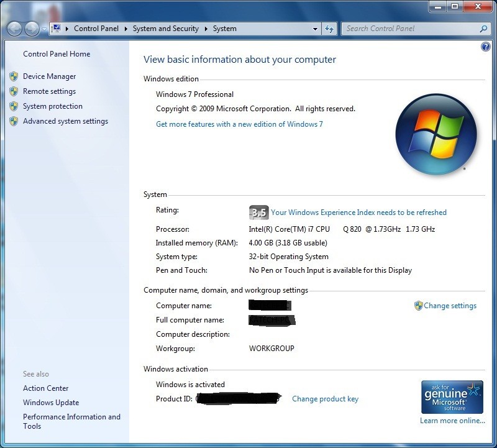Expand the arrow after Control Panel breadcrumb
Screen dimensions: 497x448
coord(126,29)
